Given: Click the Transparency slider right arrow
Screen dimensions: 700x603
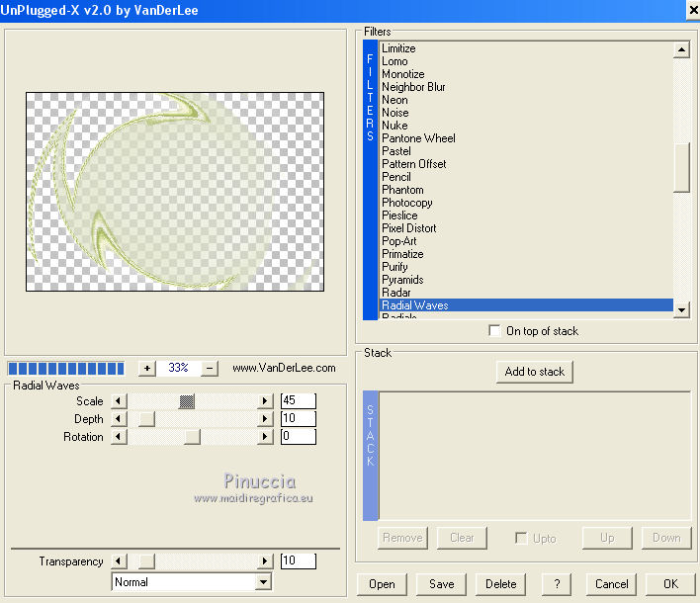Looking at the screenshot, I should click(264, 561).
